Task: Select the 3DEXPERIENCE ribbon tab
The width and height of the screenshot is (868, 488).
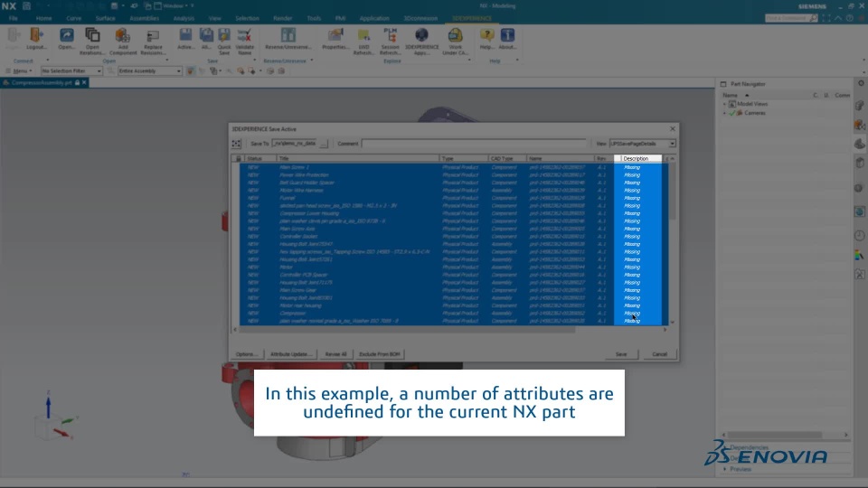Action: pos(472,18)
